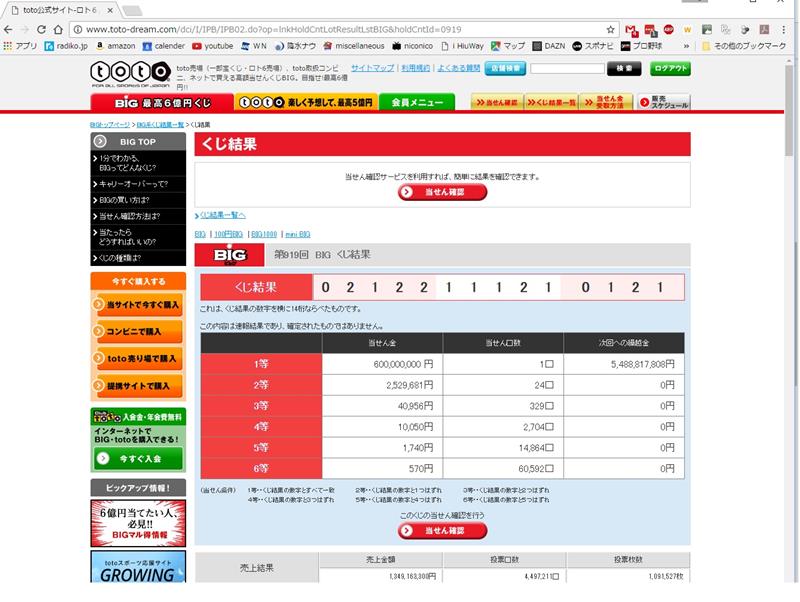800x602 pixels.
Task: Click the blue 店舗検索 button
Action: pos(505,68)
